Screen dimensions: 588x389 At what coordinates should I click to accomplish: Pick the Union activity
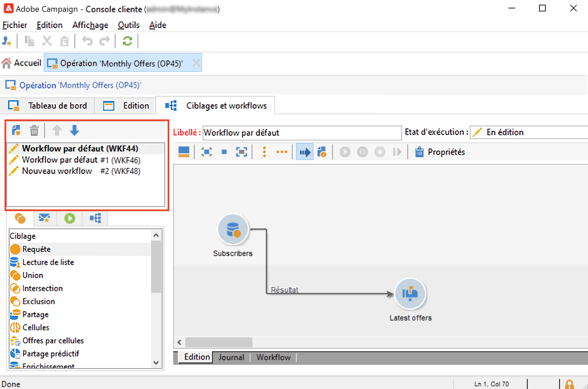pos(80,275)
